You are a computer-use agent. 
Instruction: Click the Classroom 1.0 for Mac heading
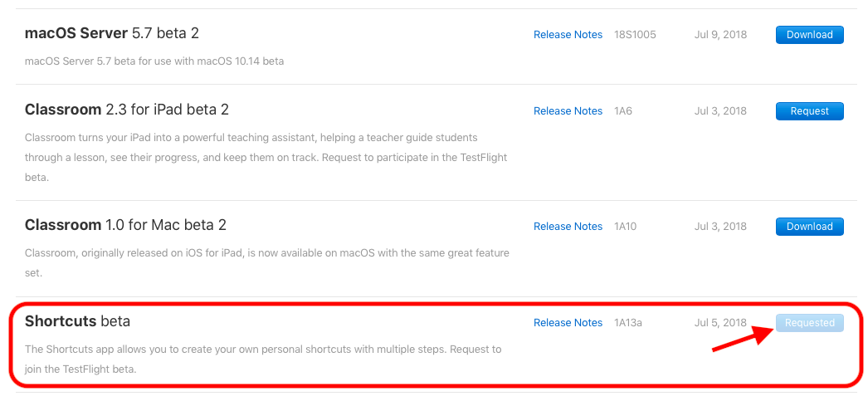[x=125, y=225]
